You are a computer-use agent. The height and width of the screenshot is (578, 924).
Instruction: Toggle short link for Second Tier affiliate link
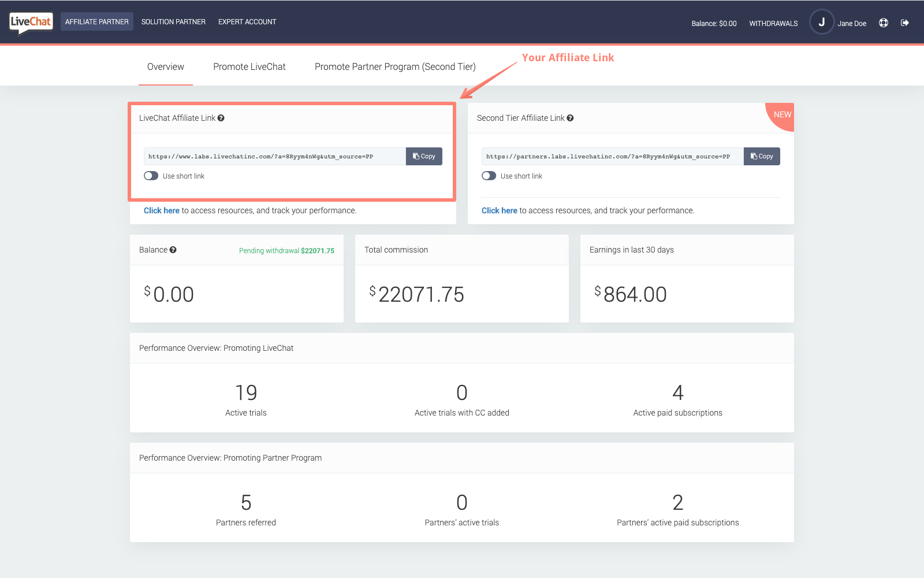click(x=489, y=176)
